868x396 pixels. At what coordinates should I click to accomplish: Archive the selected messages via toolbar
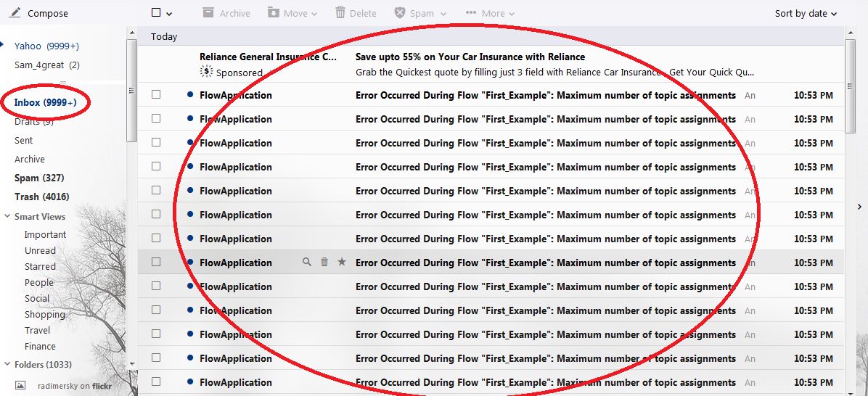[x=226, y=13]
